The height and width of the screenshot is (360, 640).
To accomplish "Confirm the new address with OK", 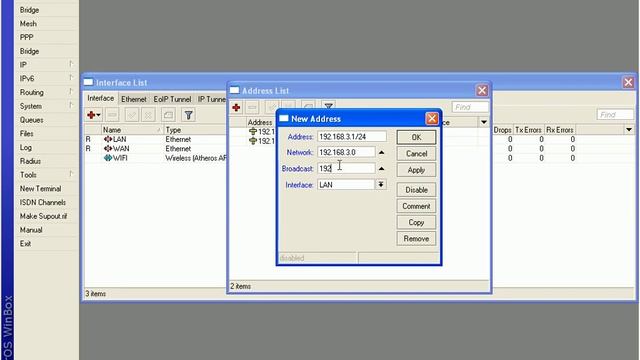I will (x=416, y=137).
